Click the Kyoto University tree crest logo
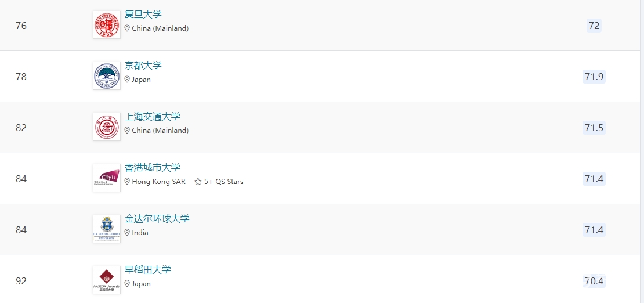The image size is (644, 303). click(x=106, y=75)
